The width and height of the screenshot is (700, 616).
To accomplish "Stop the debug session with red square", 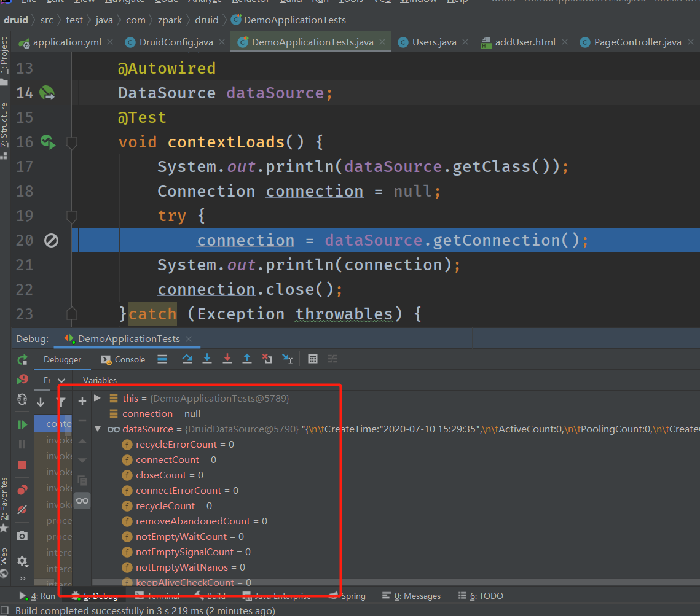I will (22, 465).
